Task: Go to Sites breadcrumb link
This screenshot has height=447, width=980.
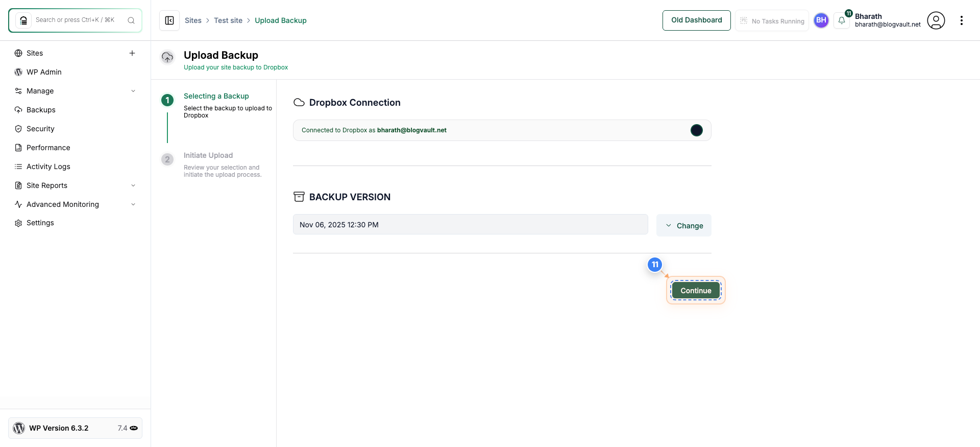Action: (x=193, y=20)
